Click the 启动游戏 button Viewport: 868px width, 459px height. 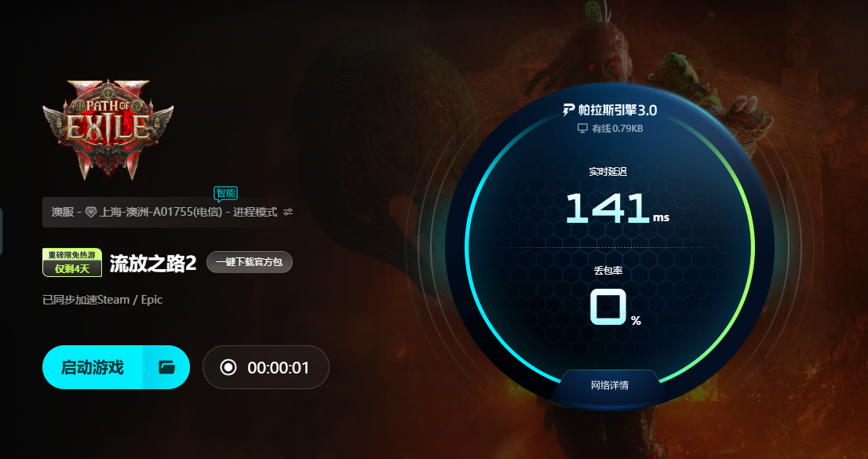click(93, 367)
